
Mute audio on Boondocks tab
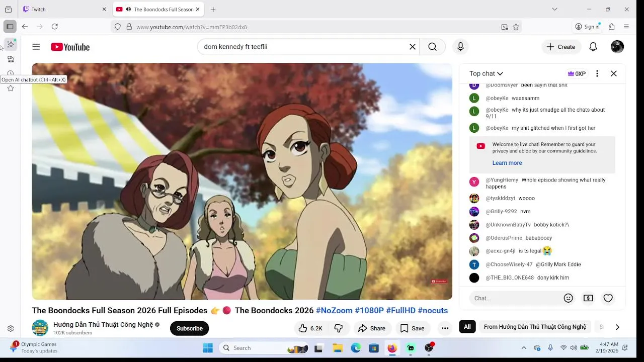(128, 9)
